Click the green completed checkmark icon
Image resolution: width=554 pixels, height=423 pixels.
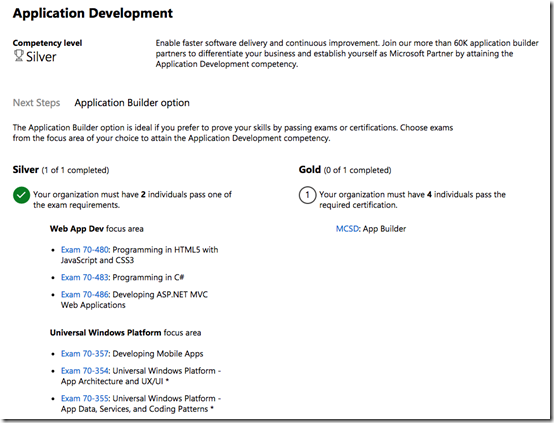[21, 195]
